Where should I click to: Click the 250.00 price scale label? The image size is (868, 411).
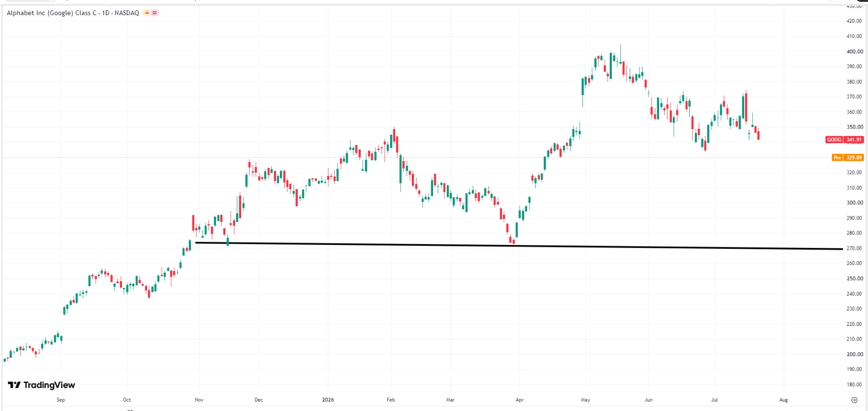pyautogui.click(x=855, y=279)
